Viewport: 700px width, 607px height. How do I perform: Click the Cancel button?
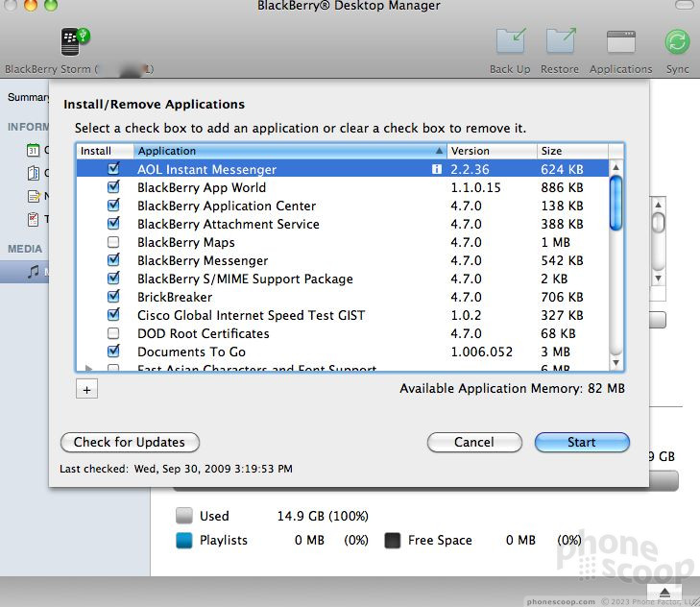474,442
